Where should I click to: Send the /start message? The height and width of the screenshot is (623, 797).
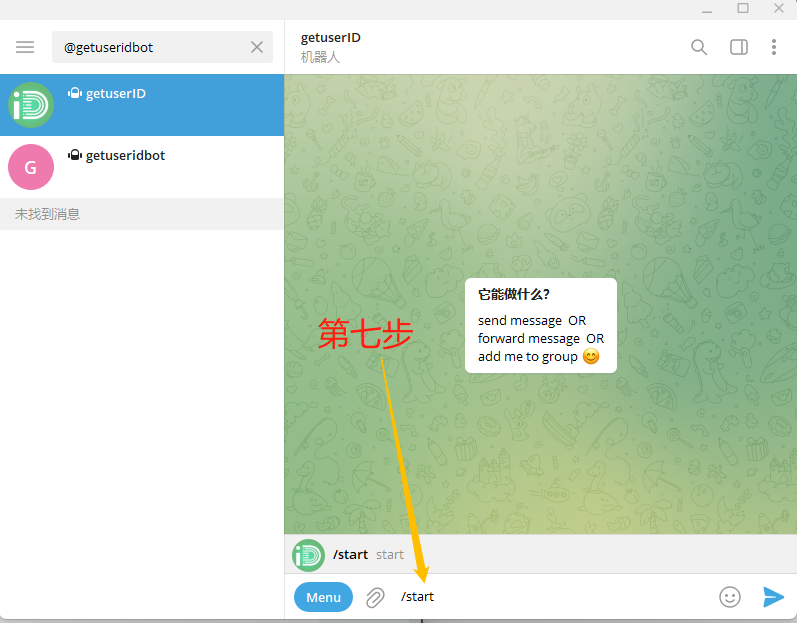(x=773, y=597)
